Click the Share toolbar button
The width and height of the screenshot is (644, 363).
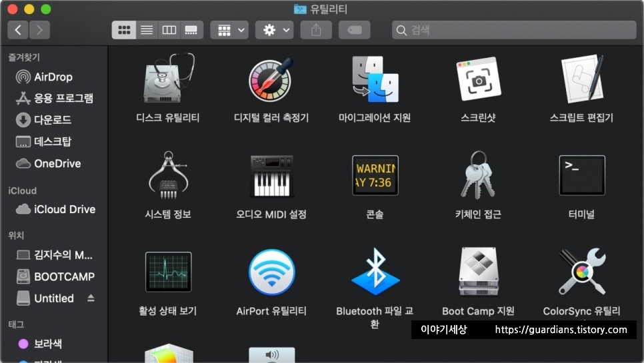(x=316, y=30)
